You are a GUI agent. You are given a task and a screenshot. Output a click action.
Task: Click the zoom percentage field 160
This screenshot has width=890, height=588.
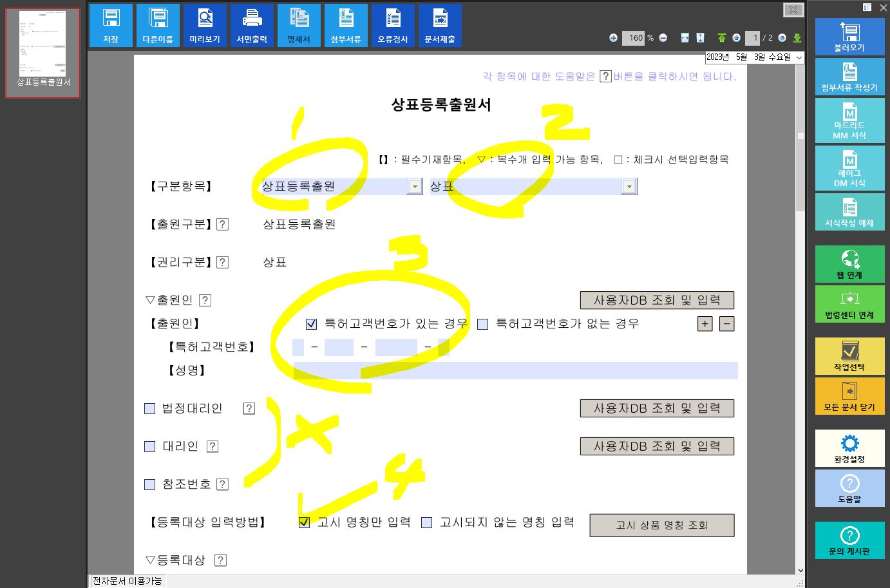tap(634, 38)
